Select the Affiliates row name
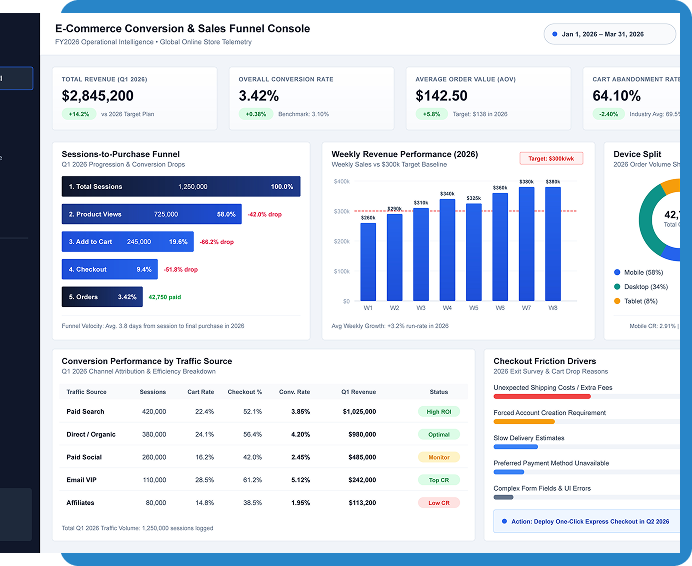 [80, 502]
